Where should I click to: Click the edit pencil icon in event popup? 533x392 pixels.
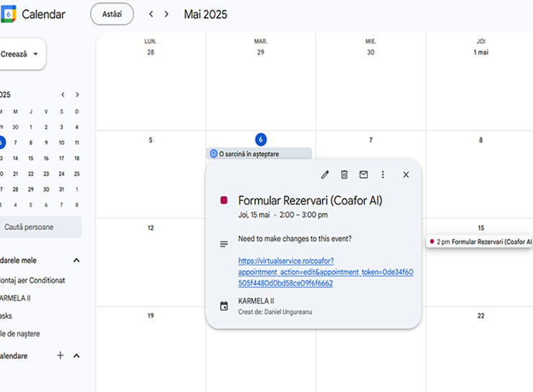(325, 175)
